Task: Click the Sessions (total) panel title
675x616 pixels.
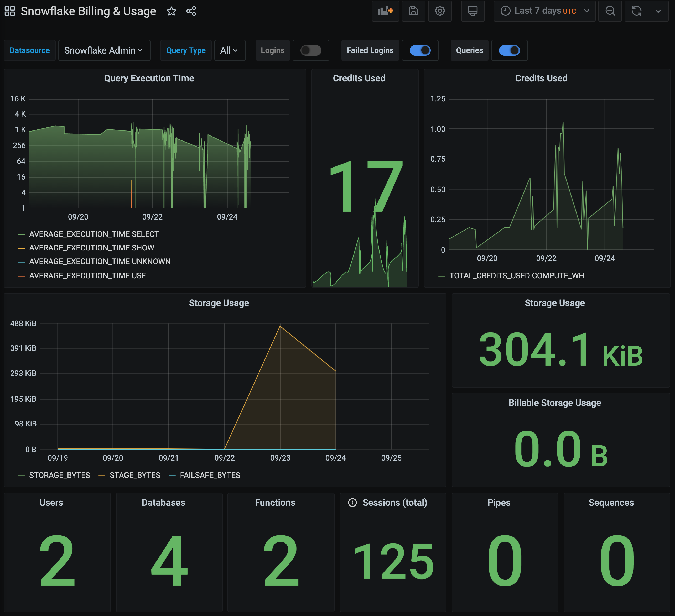Action: [395, 503]
